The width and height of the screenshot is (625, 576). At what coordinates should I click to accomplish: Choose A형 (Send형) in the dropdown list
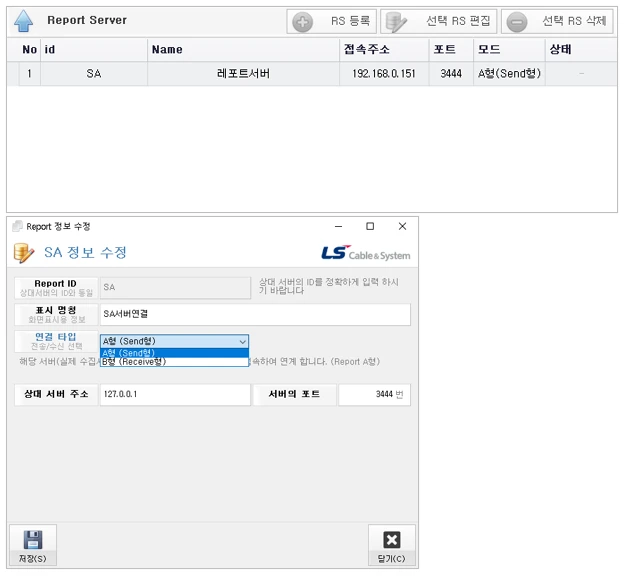click(x=174, y=353)
